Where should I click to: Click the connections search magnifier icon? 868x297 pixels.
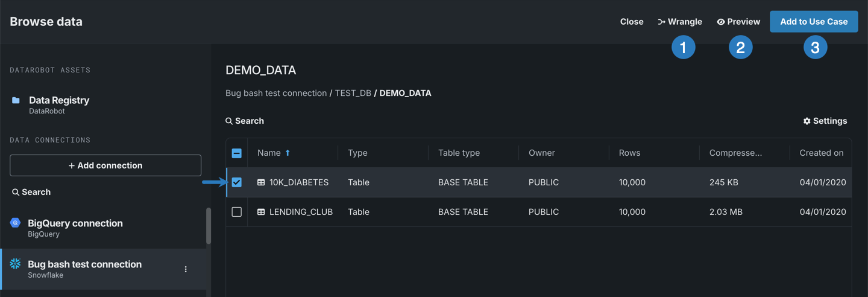click(x=16, y=192)
